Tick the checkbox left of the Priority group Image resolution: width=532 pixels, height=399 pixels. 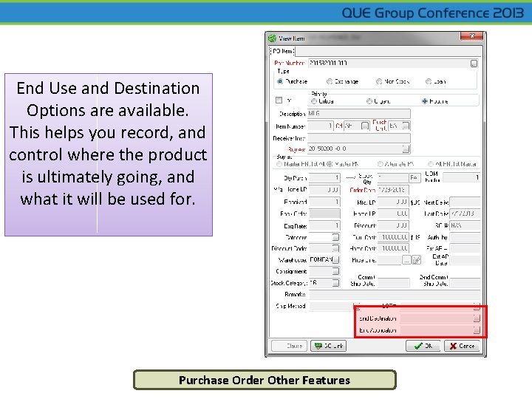[x=279, y=100]
